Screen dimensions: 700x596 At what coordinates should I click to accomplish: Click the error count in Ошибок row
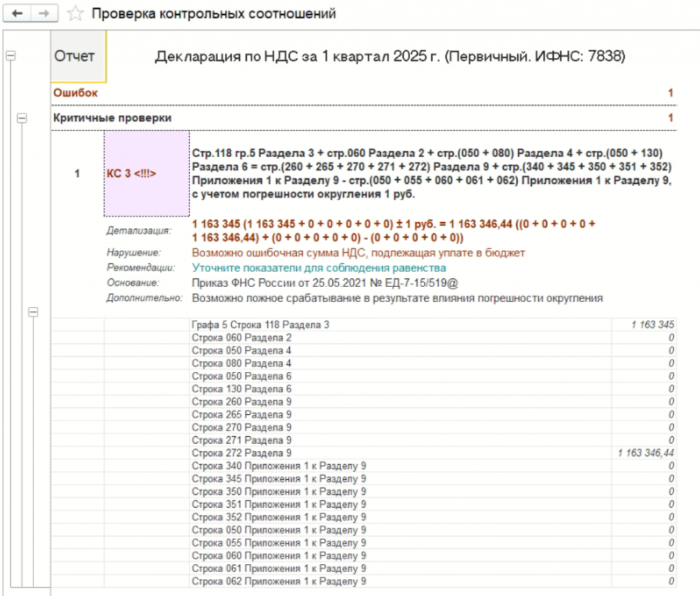[670, 93]
